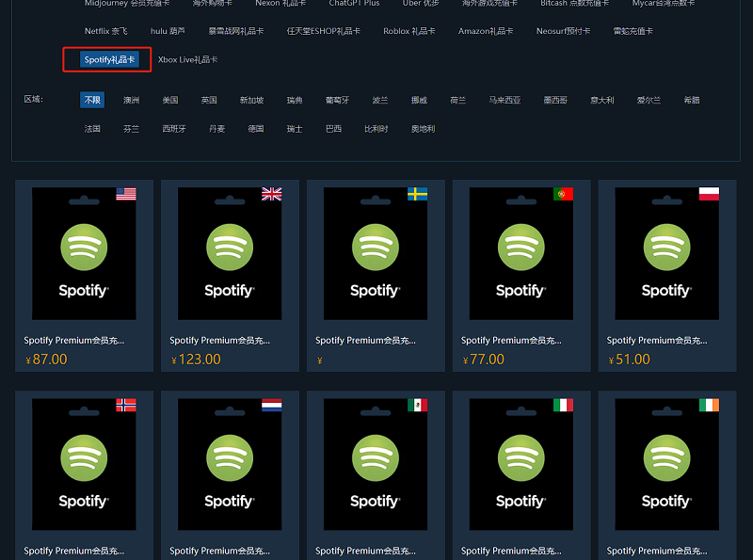Select the hulu 葫芦 category
This screenshot has height=560, width=753.
pos(168,31)
